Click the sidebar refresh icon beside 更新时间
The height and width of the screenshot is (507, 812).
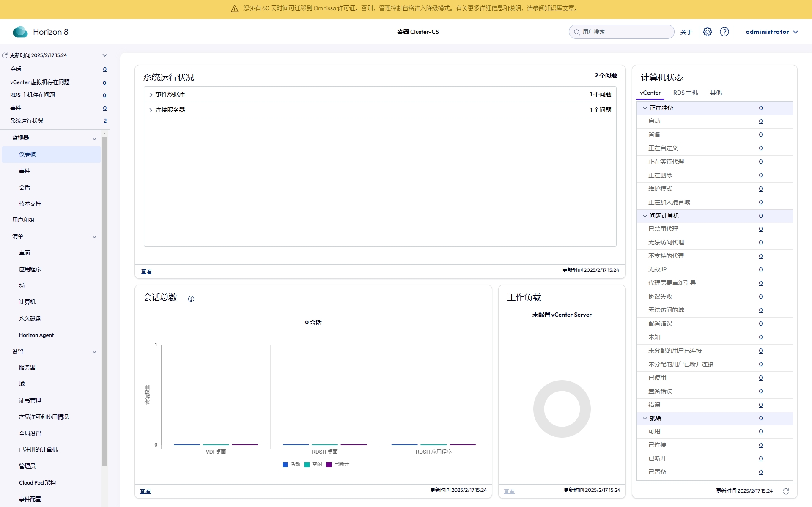tap(5, 55)
